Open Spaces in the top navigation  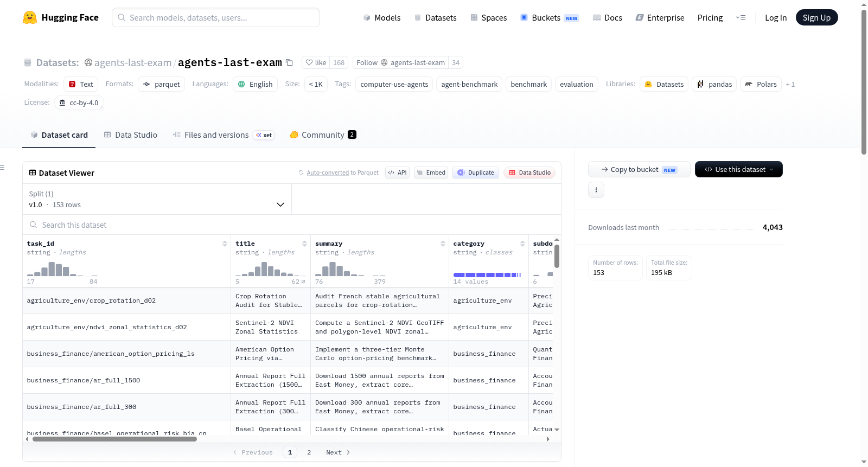coord(488,17)
